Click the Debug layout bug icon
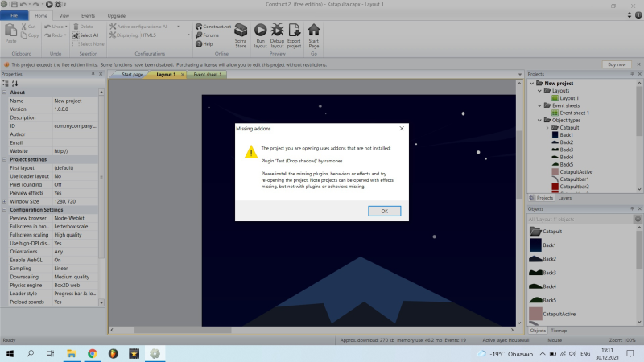This screenshot has height=362, width=644. point(277,30)
